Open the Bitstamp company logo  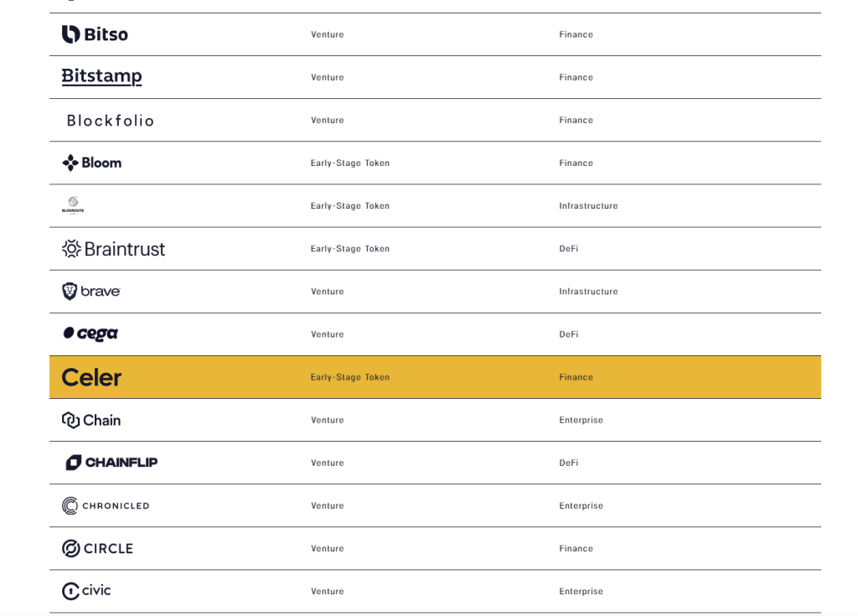(x=101, y=77)
